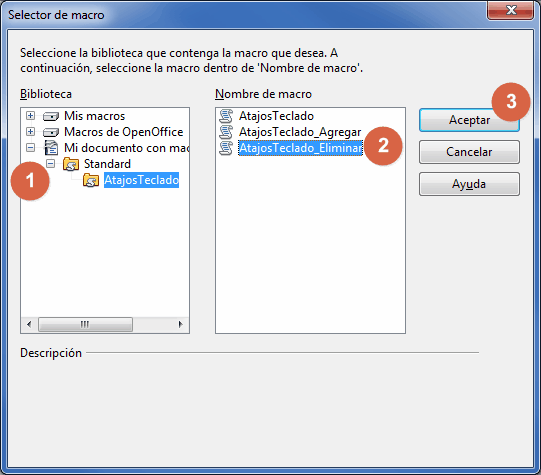This screenshot has height=475, width=541.
Task: Select the Standard library
Action: point(107,164)
